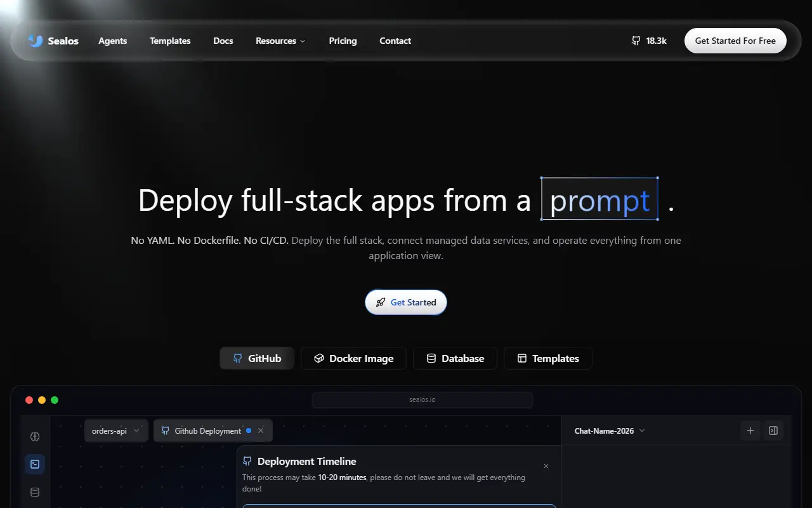This screenshot has height=508, width=812.
Task: Click the Sealos logo in the navbar
Action: (x=53, y=41)
